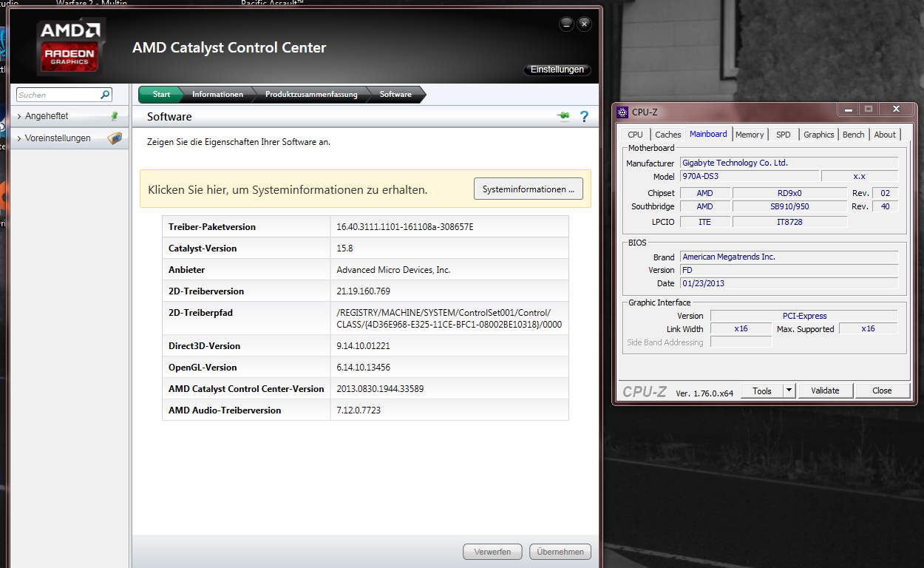Click the 2D-Treiberpfad registry path value
The height and width of the screenshot is (568, 924).
tap(449, 318)
